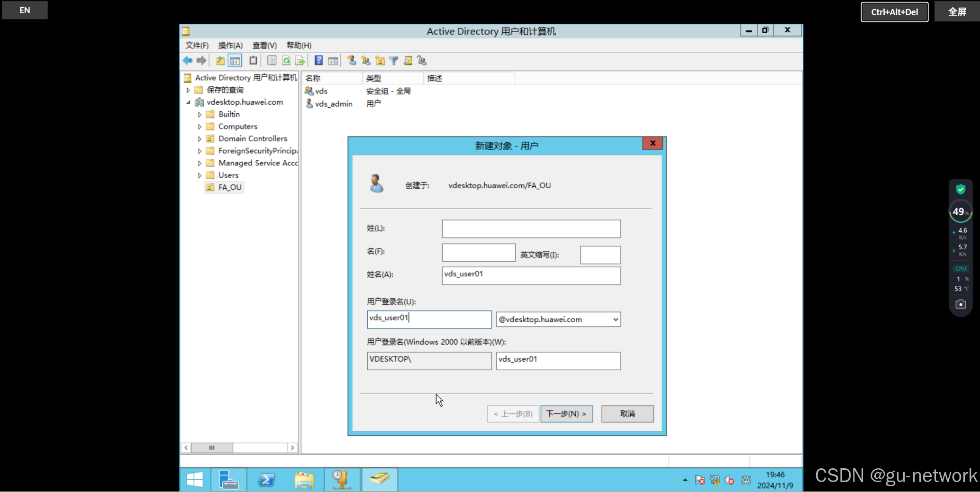Click the 姓名(A) field with vds_user01

click(531, 275)
